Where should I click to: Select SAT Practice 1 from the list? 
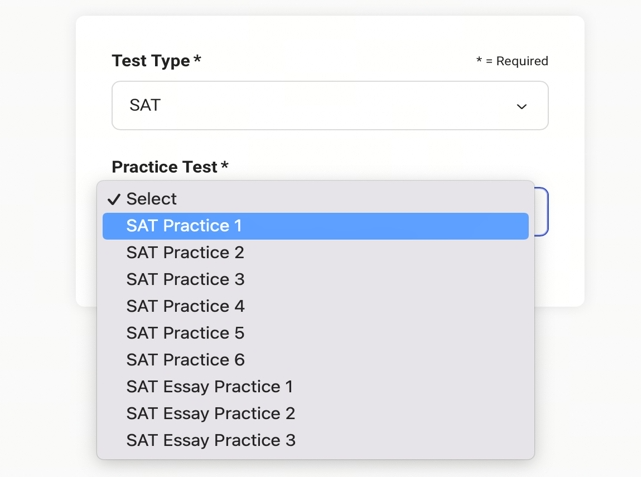184,226
